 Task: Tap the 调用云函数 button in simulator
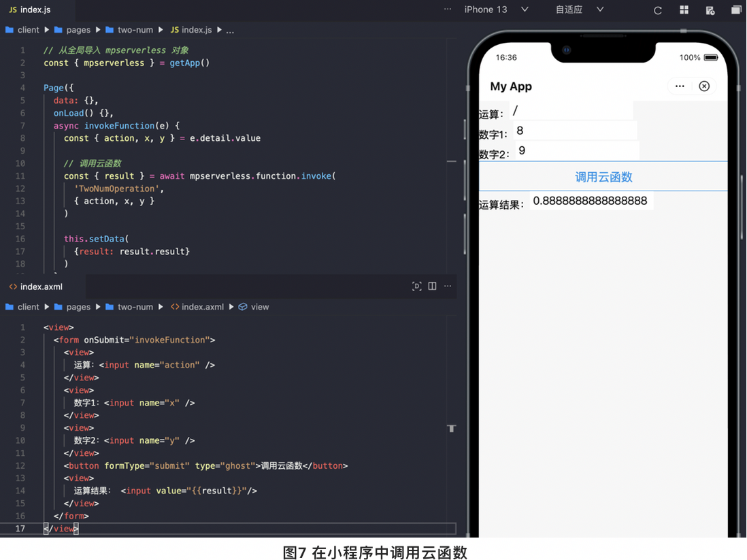(x=603, y=177)
